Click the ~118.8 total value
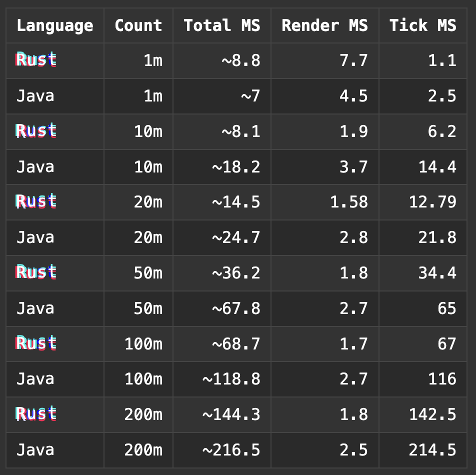Screen dimensions: 476x475 pyautogui.click(x=231, y=379)
